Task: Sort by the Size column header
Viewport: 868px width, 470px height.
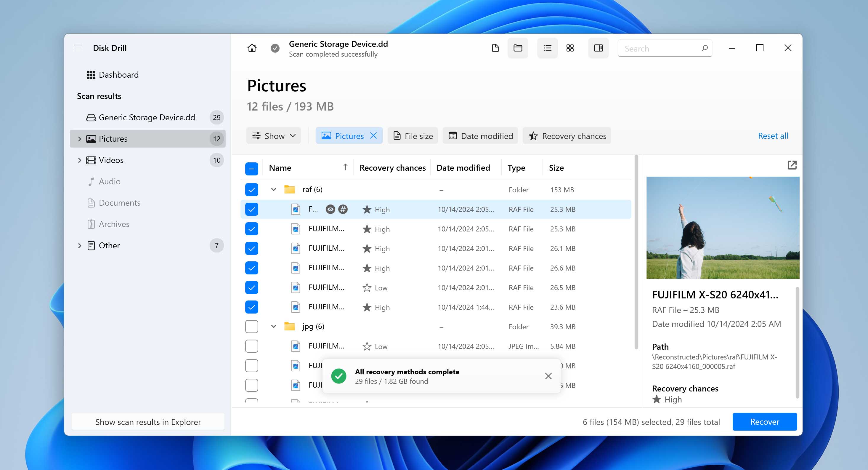Action: point(556,167)
